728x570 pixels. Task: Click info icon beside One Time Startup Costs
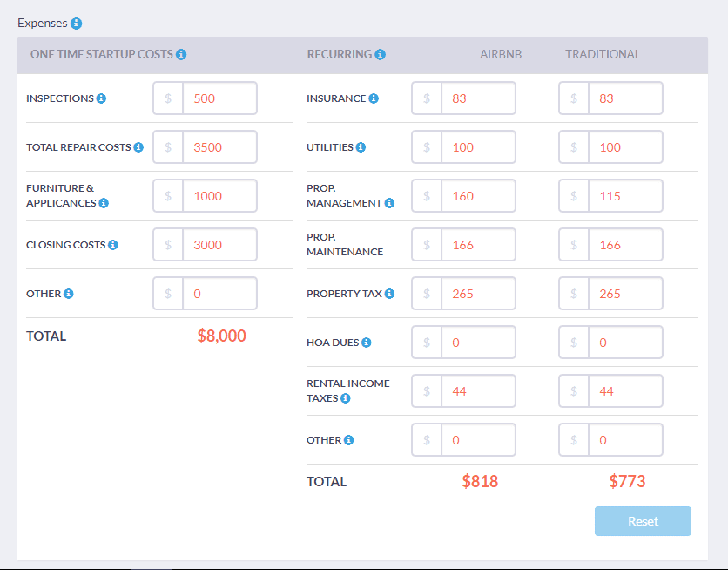[x=181, y=54]
